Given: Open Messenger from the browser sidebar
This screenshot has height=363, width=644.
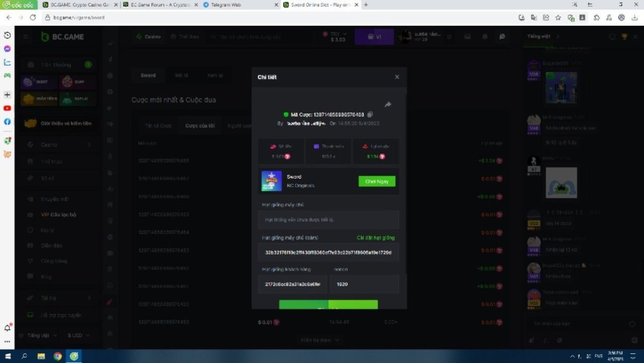Looking at the screenshot, I should pyautogui.click(x=7, y=49).
